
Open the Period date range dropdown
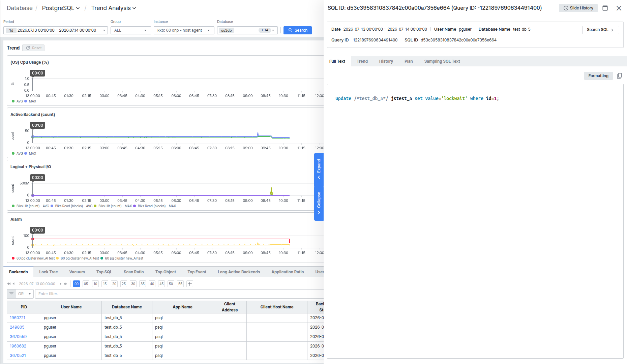click(56, 30)
